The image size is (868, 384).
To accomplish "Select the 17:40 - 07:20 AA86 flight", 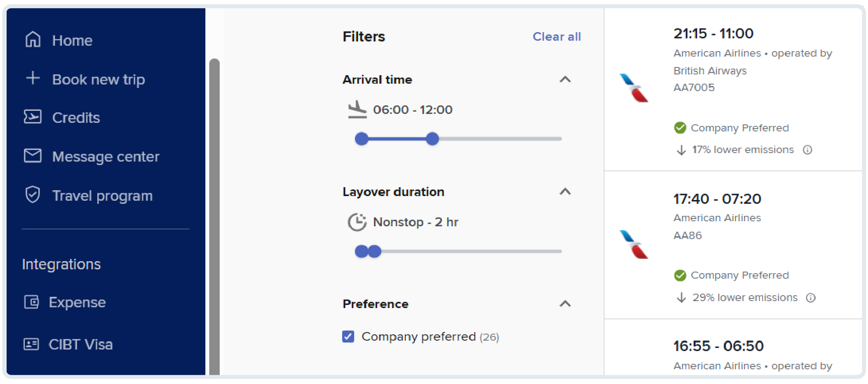I will (733, 245).
